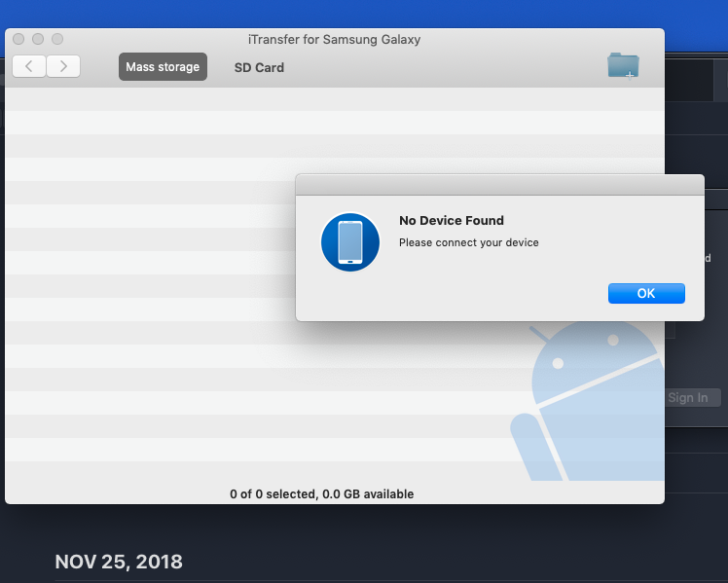Screen dimensions: 728x583
Task: Create a new folder with folder-plus icon
Action: tap(623, 66)
